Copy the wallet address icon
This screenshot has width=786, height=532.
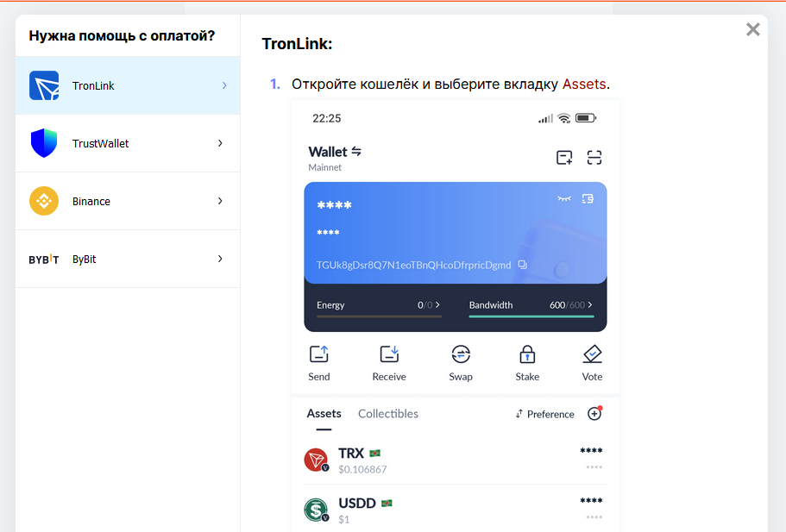522,265
